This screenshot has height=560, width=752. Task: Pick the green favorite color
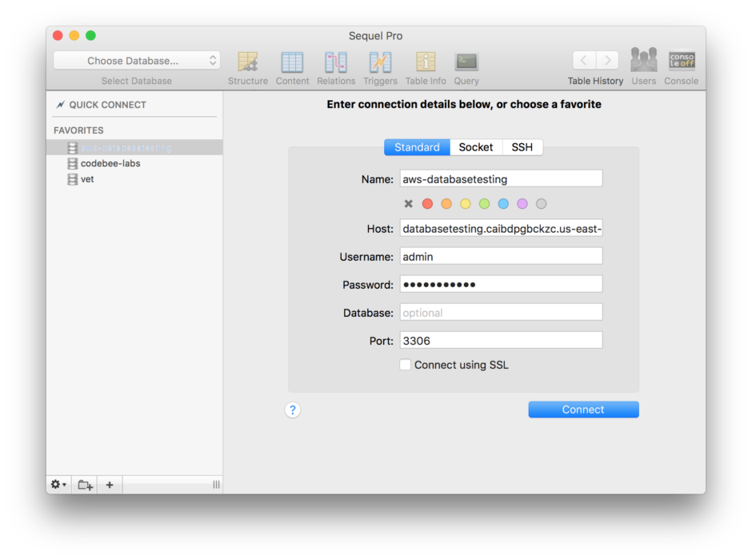484,204
